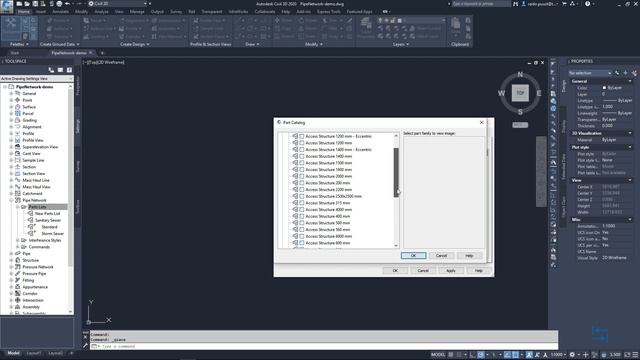
Task: Click the Part Catalog scrollbar down arrow
Action: point(396,245)
